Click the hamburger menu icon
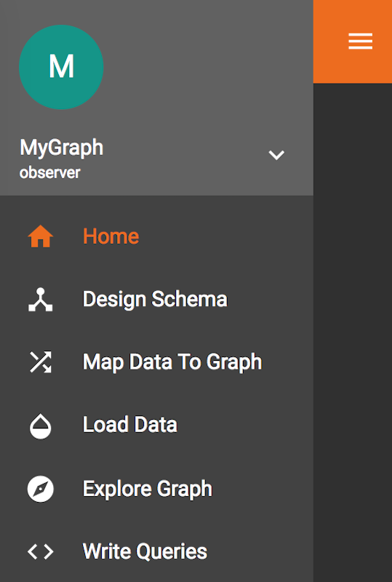The image size is (392, 582). [x=361, y=41]
